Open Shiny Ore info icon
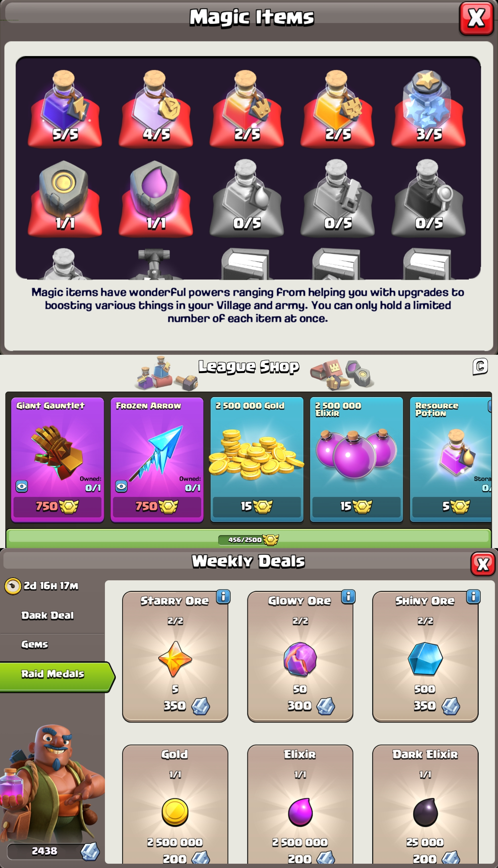Screen dimensions: 498x868 pyautogui.click(x=473, y=597)
